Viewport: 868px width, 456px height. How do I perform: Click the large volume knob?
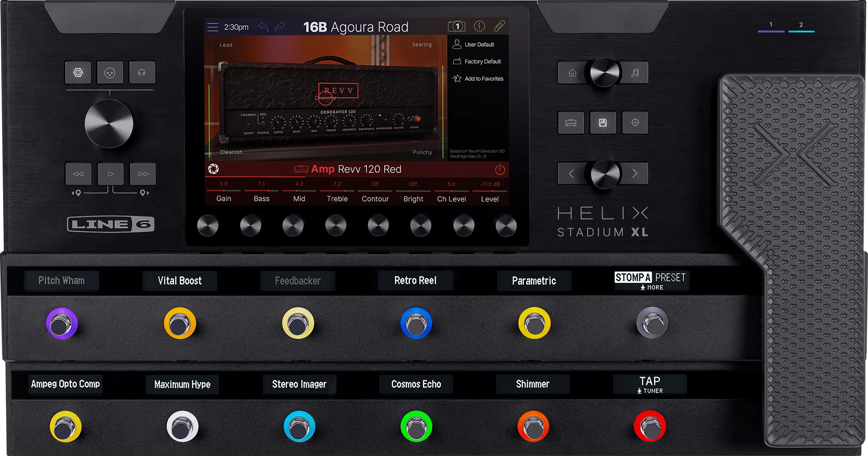[x=109, y=123]
